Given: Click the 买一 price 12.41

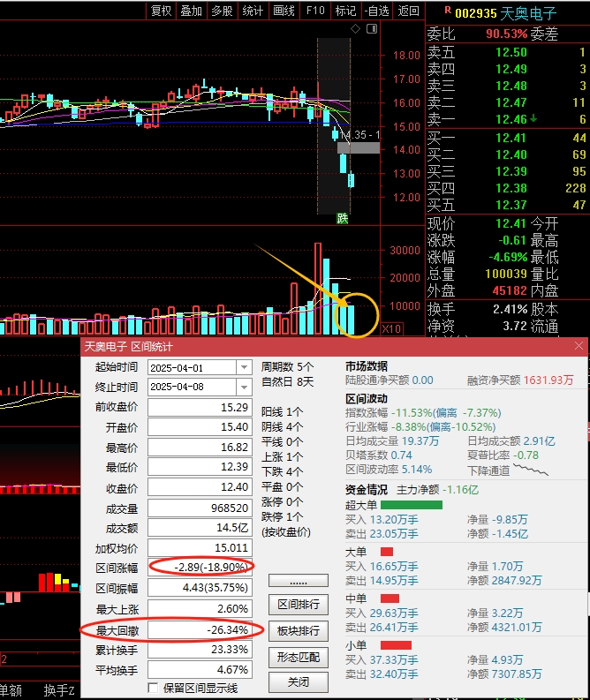Looking at the screenshot, I should 511,138.
